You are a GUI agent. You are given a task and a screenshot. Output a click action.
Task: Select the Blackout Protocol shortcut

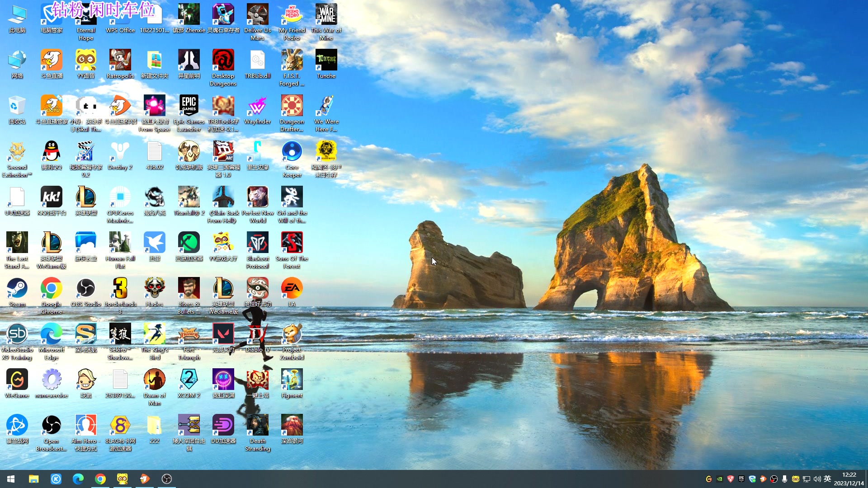click(258, 250)
